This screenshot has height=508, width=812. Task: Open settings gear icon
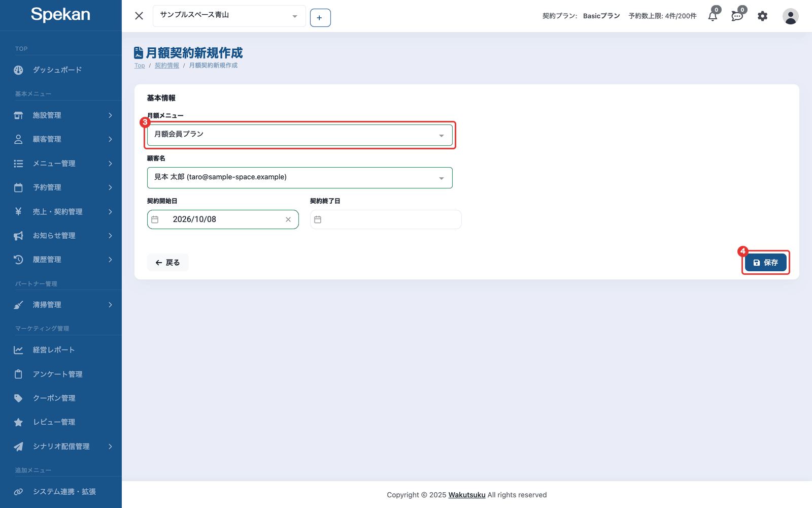[762, 16]
